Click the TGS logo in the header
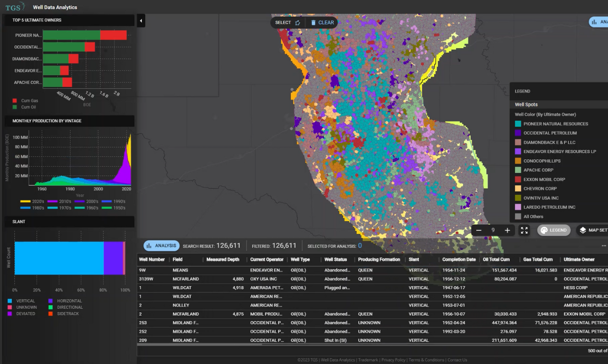 (x=15, y=7)
